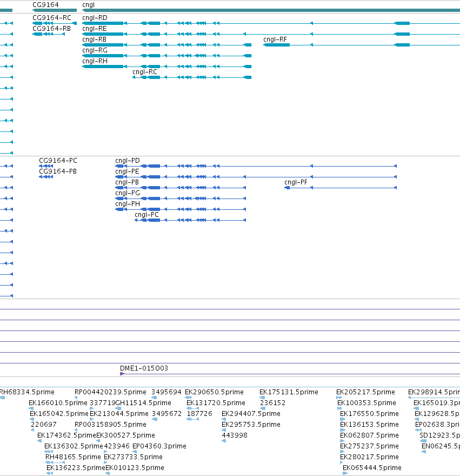
Task: Click the cngl-PC protein label
Action: (x=146, y=215)
